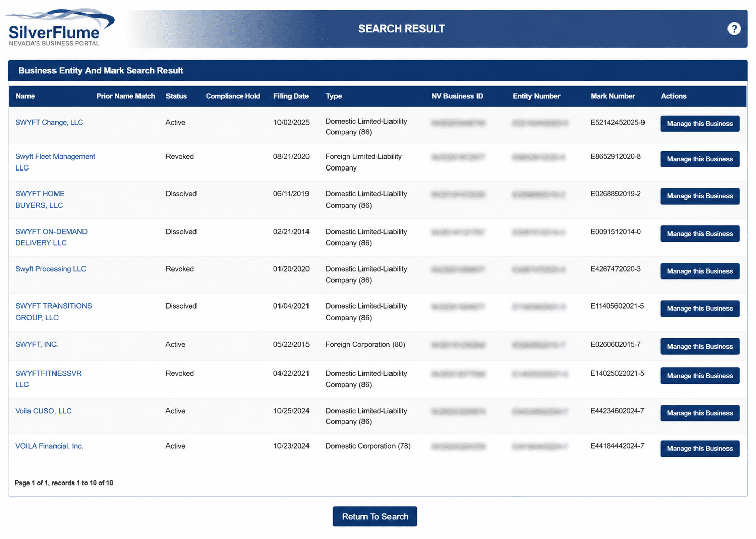Select mark number E8652912020-8
This screenshot has width=756, height=539.
pyautogui.click(x=615, y=156)
